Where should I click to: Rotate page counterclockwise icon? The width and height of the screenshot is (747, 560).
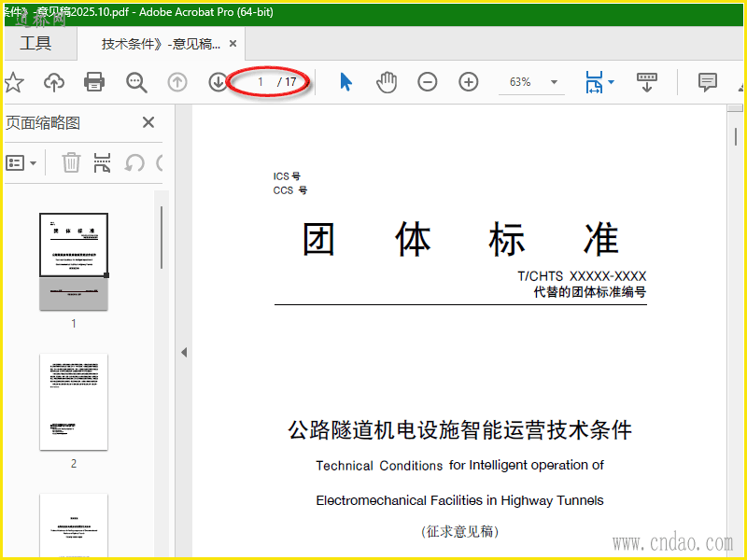point(134,162)
